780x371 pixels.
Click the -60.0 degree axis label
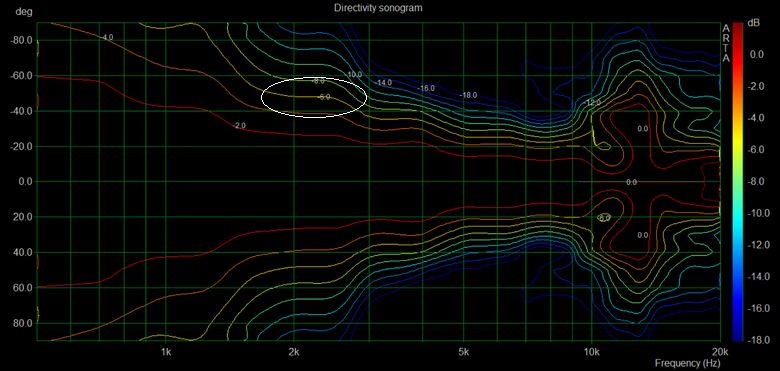(21, 76)
